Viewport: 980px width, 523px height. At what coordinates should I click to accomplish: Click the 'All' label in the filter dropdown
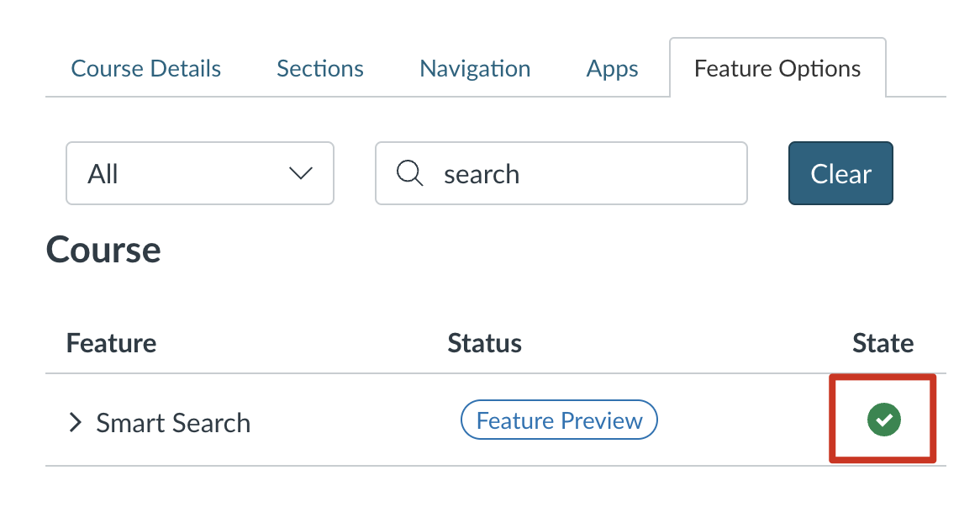[x=103, y=174]
